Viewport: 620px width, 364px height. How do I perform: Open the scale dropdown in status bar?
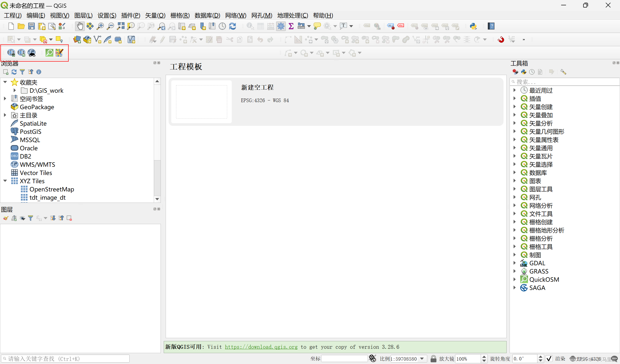coord(422,359)
